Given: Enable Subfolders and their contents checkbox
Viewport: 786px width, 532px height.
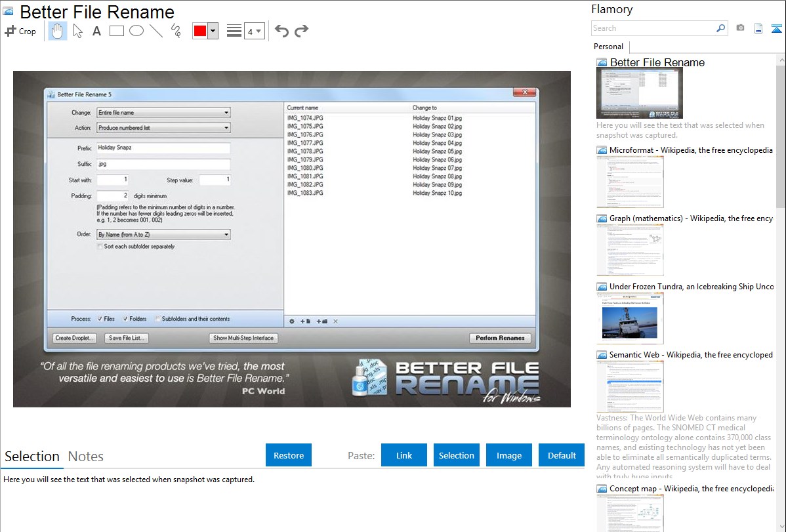Looking at the screenshot, I should [x=158, y=319].
